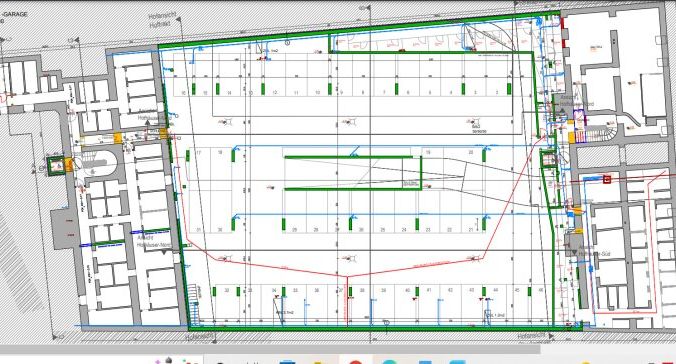The image size is (676, 364).
Task: Open the teal round app in the taskbar
Action: (x=389, y=362)
